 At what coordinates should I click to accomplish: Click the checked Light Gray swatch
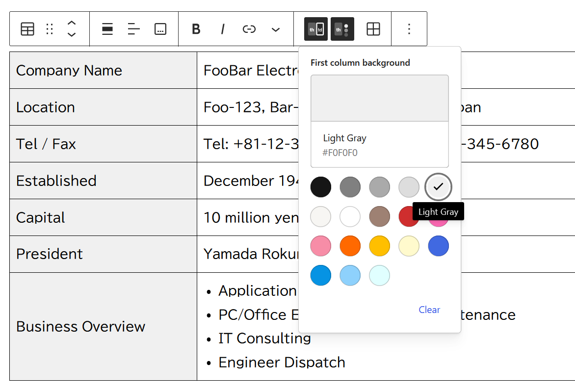pos(438,187)
